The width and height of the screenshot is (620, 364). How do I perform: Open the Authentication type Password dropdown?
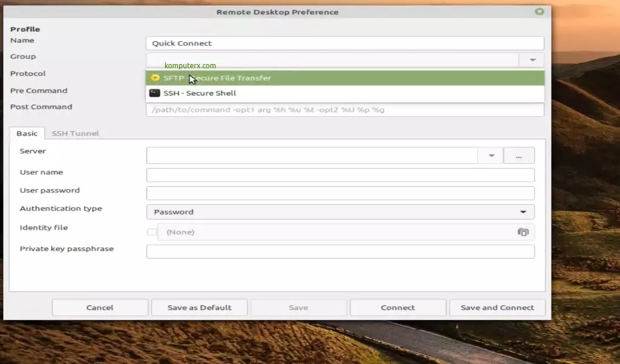click(x=341, y=212)
